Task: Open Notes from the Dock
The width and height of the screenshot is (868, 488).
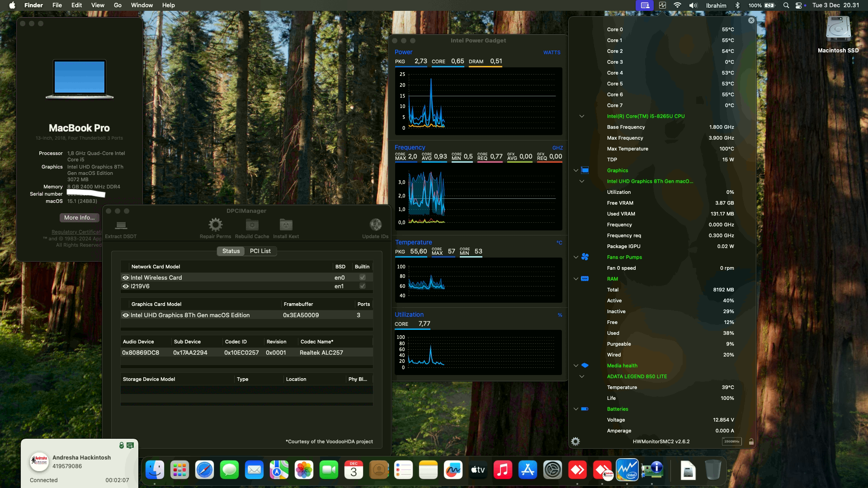Action: [x=428, y=470]
